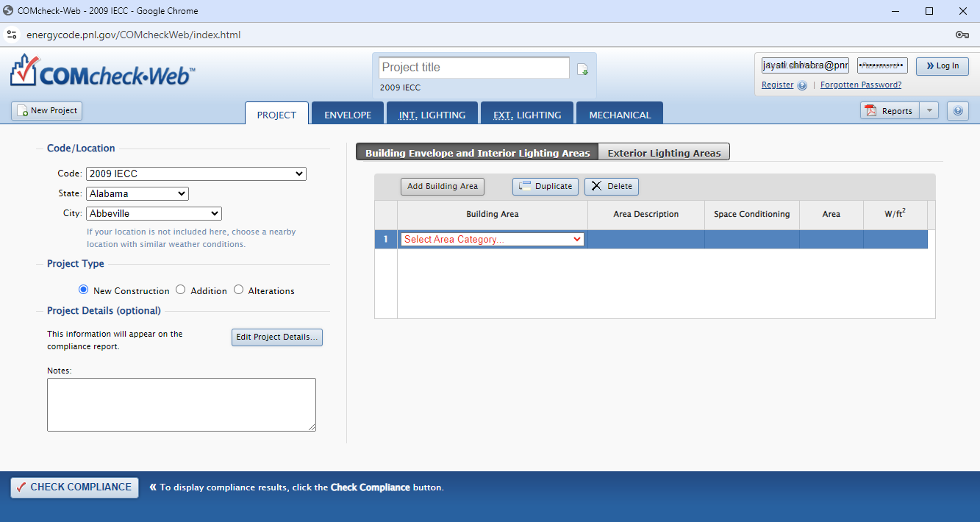
Task: Create a New Project
Action: (x=47, y=111)
